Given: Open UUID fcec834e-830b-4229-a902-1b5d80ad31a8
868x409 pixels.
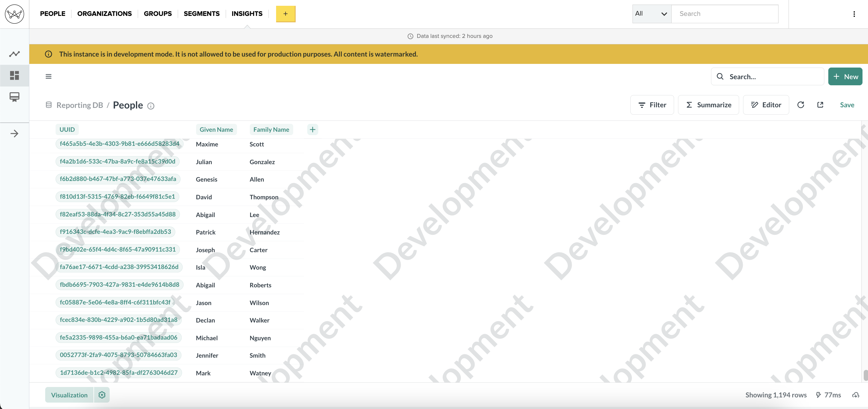Looking at the screenshot, I should point(119,320).
